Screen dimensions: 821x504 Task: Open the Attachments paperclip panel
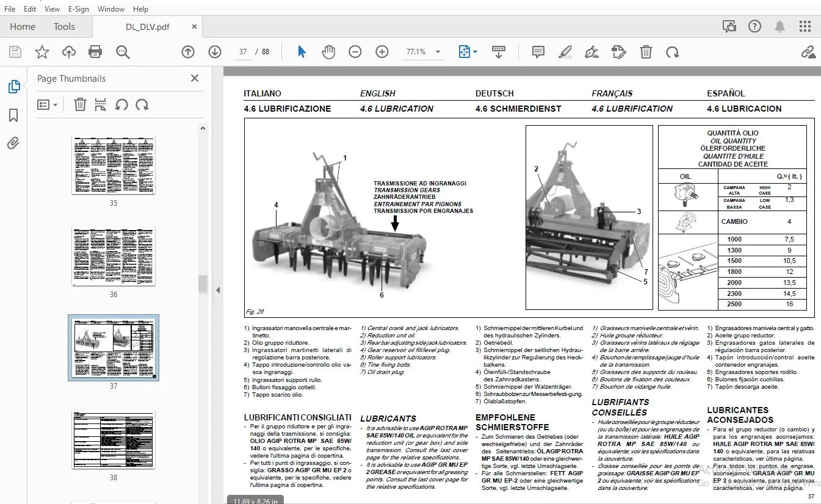(13, 143)
